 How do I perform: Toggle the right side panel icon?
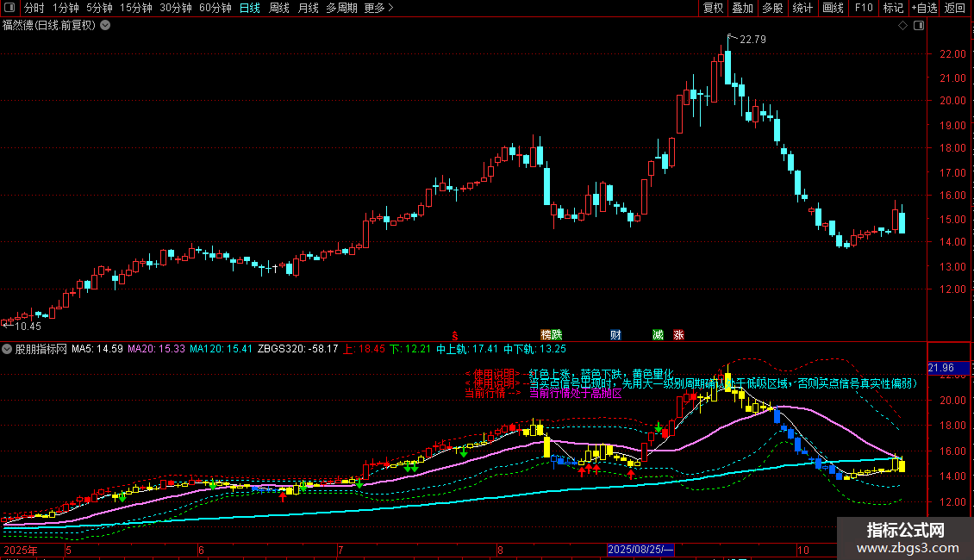(x=919, y=26)
